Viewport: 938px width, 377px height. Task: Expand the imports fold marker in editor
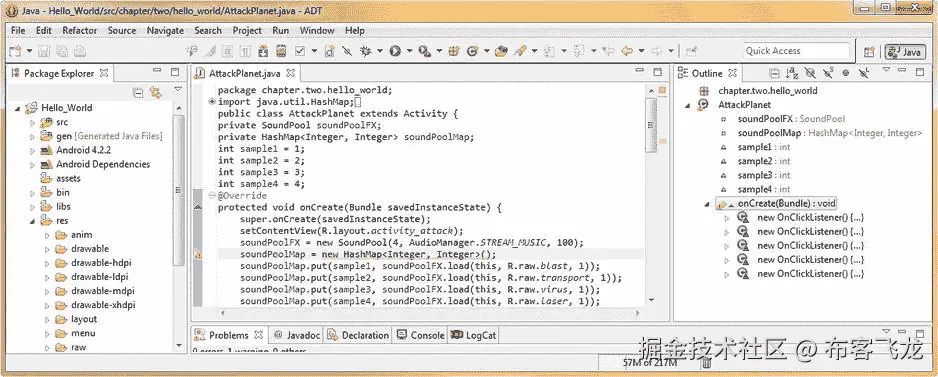pos(212,102)
